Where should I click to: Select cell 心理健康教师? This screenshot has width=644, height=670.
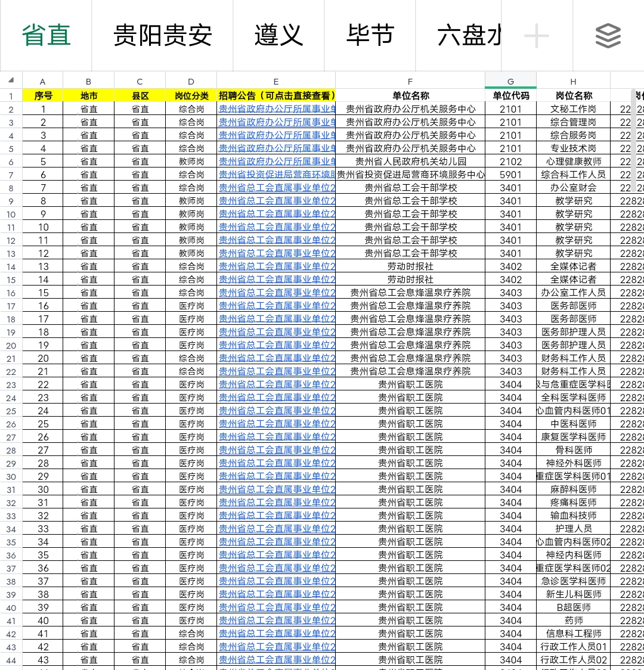(x=573, y=162)
